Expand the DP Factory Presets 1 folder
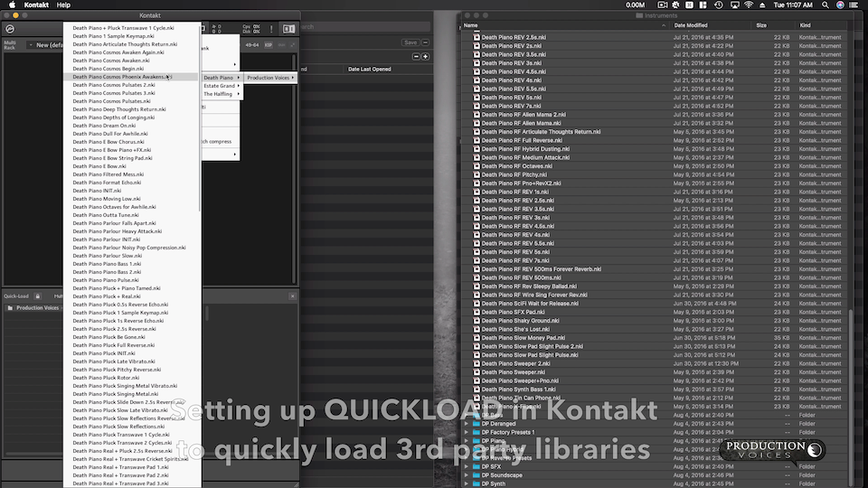868x488 pixels. pos(467,432)
